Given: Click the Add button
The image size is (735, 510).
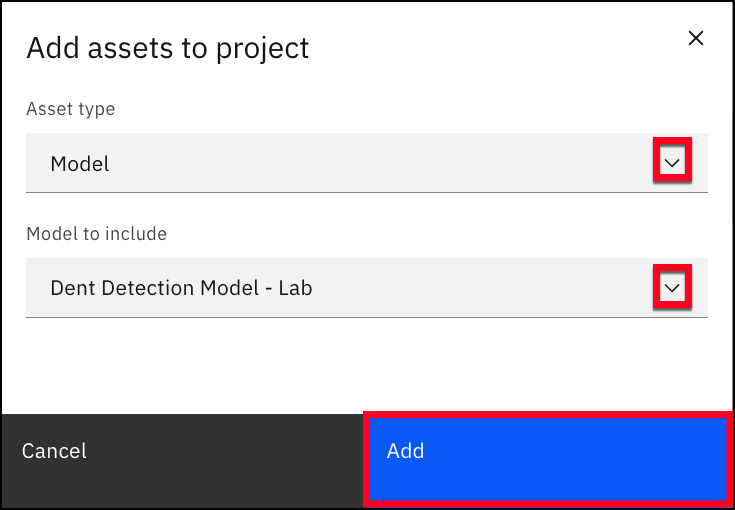Looking at the screenshot, I should (x=549, y=460).
